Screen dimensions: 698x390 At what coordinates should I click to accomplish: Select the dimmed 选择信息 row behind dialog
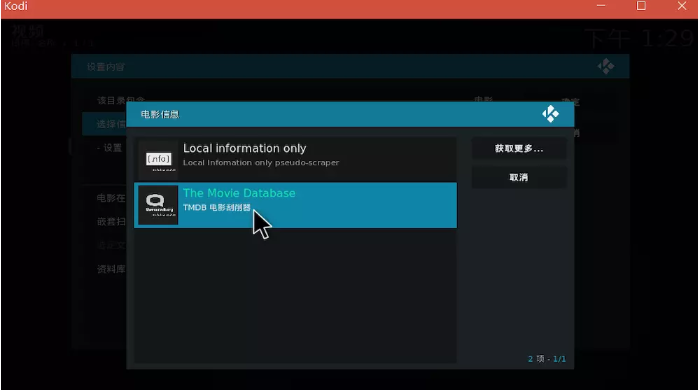point(104,124)
